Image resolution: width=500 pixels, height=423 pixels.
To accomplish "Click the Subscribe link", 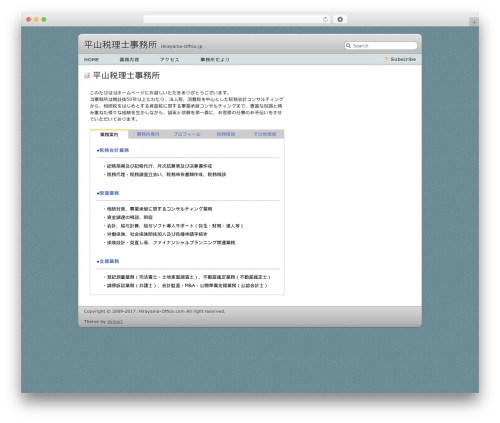I will click(403, 59).
